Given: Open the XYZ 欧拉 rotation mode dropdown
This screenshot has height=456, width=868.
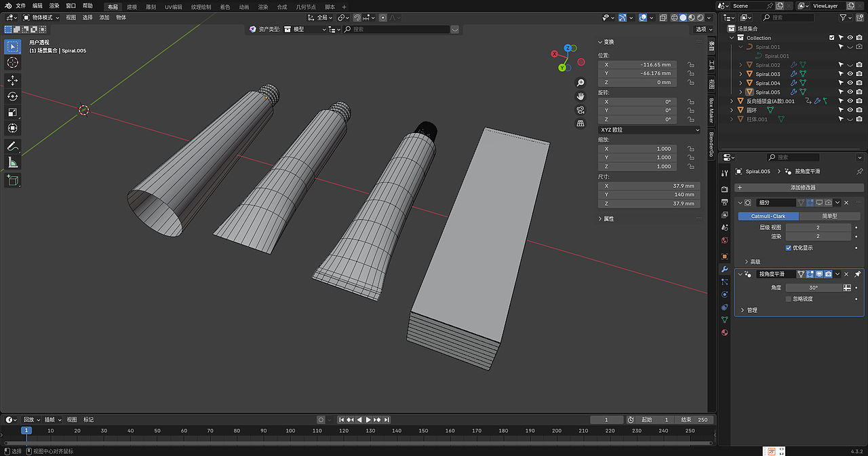Looking at the screenshot, I should tap(649, 130).
